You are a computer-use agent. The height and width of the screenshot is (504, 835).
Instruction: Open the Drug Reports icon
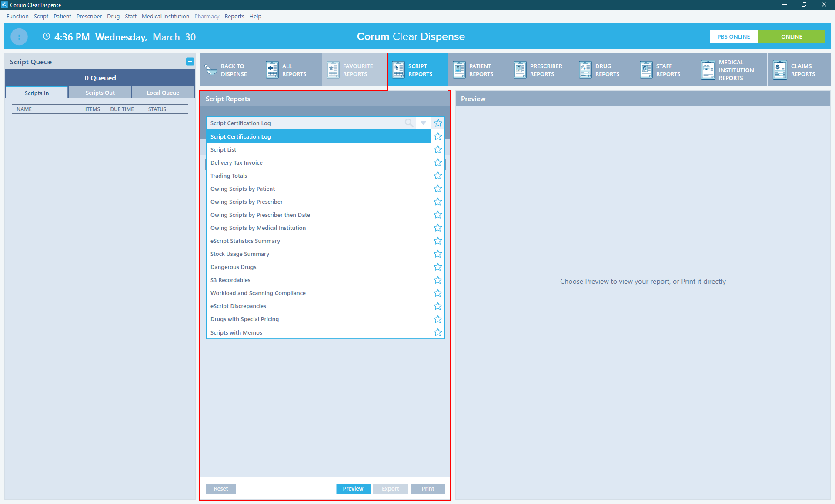(x=585, y=70)
